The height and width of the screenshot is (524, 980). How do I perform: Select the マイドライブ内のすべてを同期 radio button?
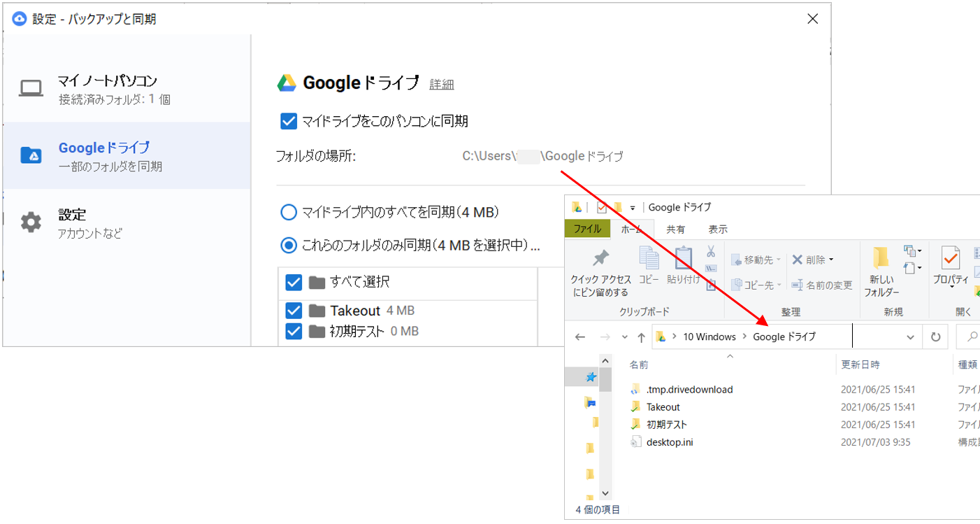point(288,212)
